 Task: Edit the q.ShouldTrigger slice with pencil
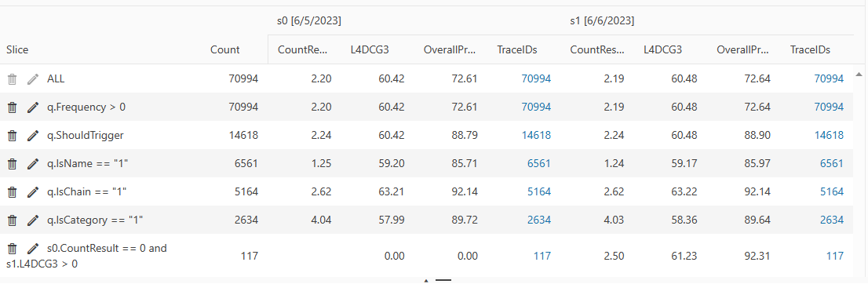point(33,135)
